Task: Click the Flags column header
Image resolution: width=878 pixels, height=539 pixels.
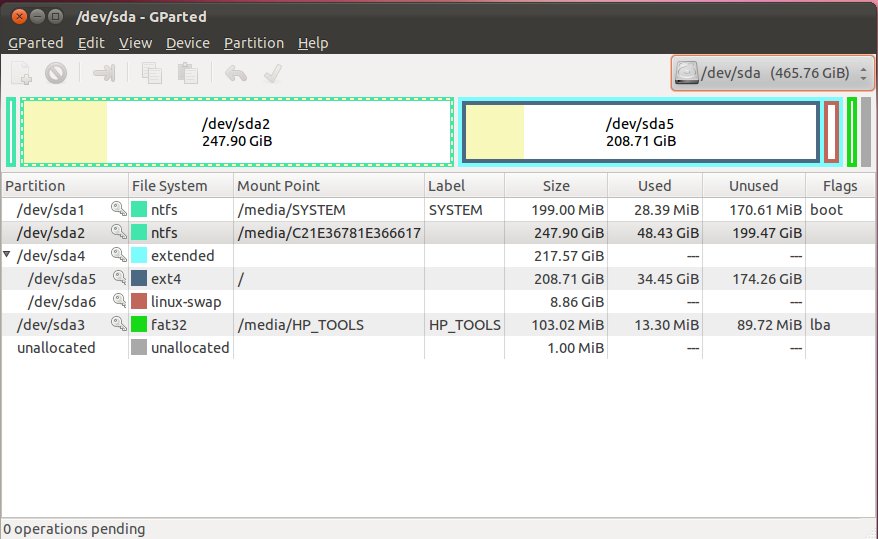Action: [x=840, y=186]
